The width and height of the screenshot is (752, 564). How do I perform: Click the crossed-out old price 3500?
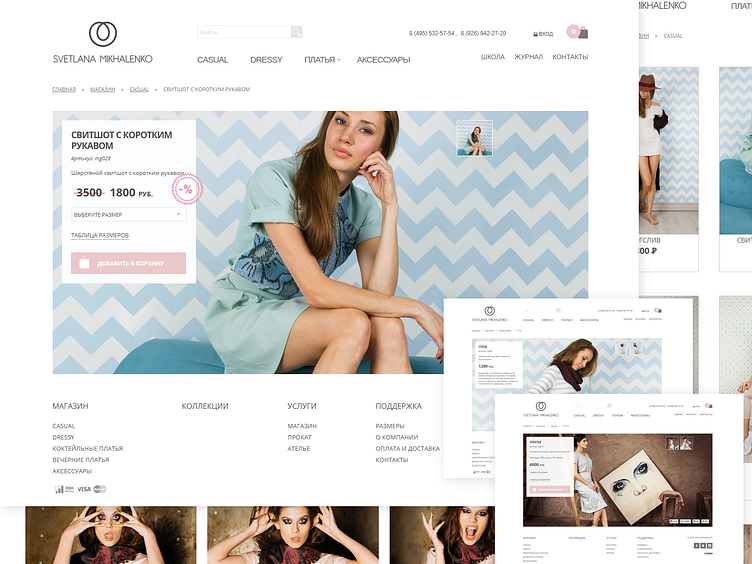point(89,193)
